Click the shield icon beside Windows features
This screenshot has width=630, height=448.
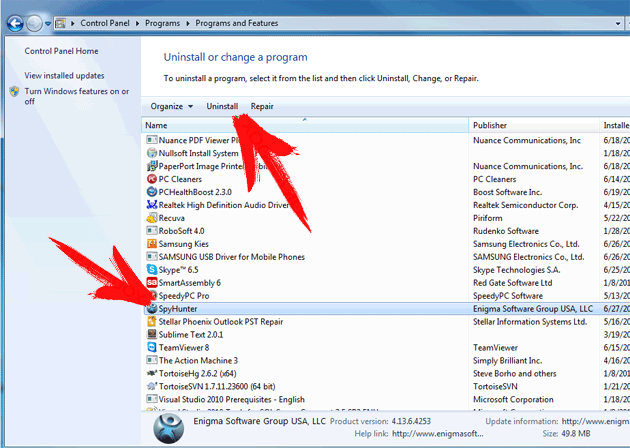[x=14, y=91]
